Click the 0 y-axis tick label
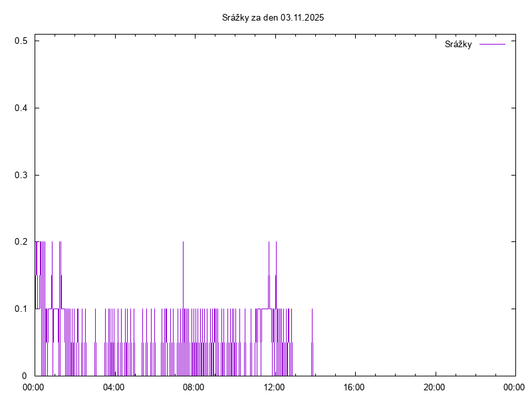The image size is (532, 399). pyautogui.click(x=25, y=376)
